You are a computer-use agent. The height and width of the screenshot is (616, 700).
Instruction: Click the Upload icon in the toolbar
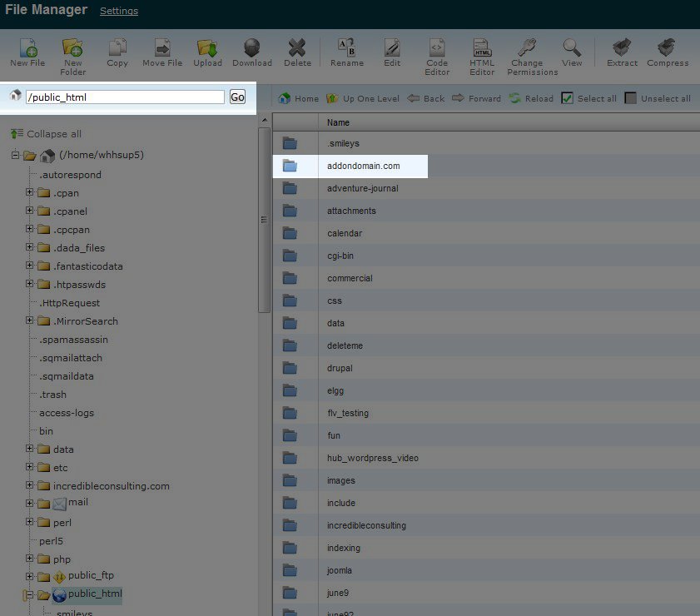tap(207, 48)
